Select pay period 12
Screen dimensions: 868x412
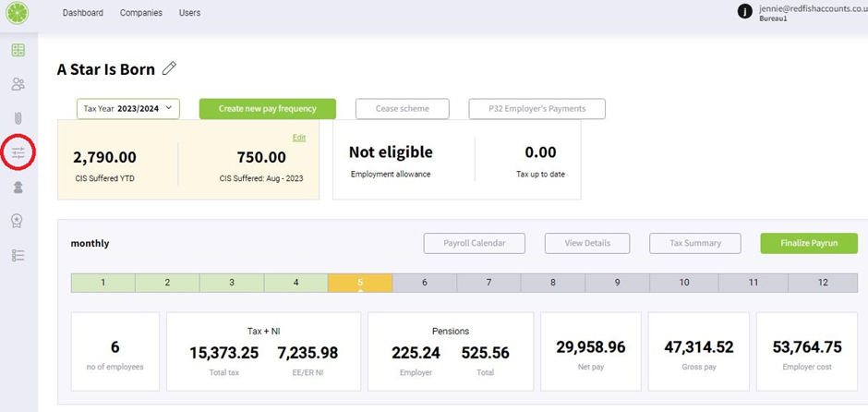pos(823,283)
